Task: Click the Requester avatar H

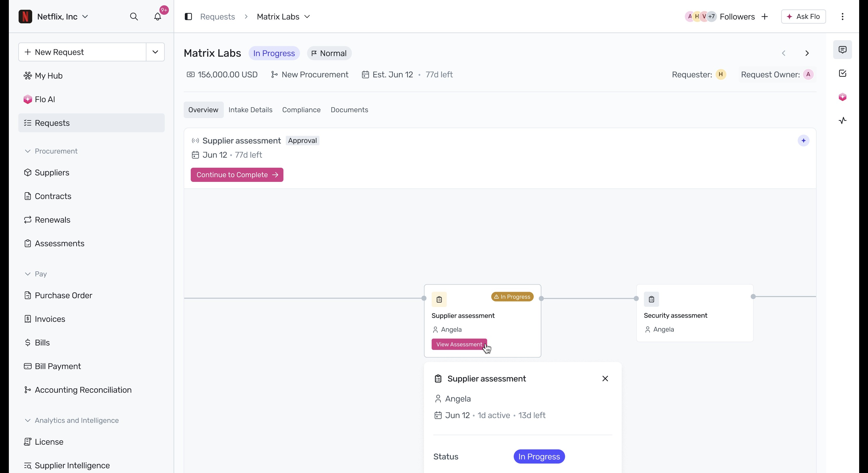Action: click(x=720, y=74)
